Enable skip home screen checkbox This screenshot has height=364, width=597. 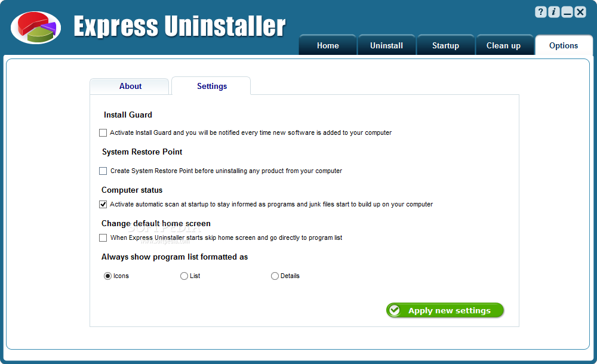click(103, 238)
